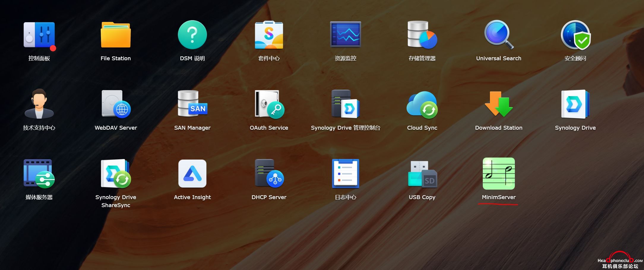Click the 'DSM 说明' text label
The height and width of the screenshot is (270, 644).
[192, 58]
